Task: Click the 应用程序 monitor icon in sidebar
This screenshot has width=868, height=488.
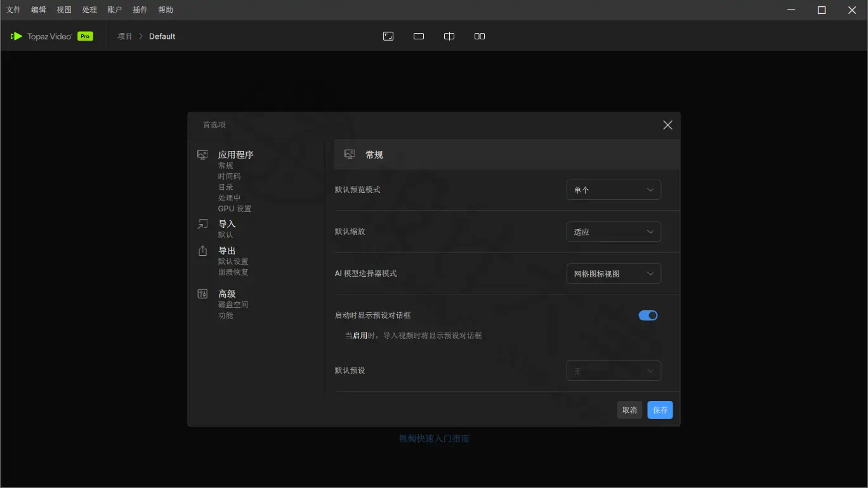Action: (x=202, y=154)
